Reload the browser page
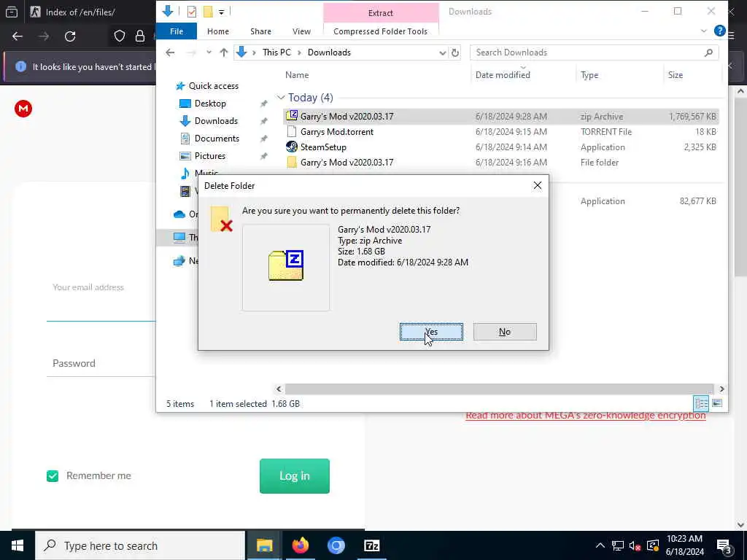 [x=70, y=36]
